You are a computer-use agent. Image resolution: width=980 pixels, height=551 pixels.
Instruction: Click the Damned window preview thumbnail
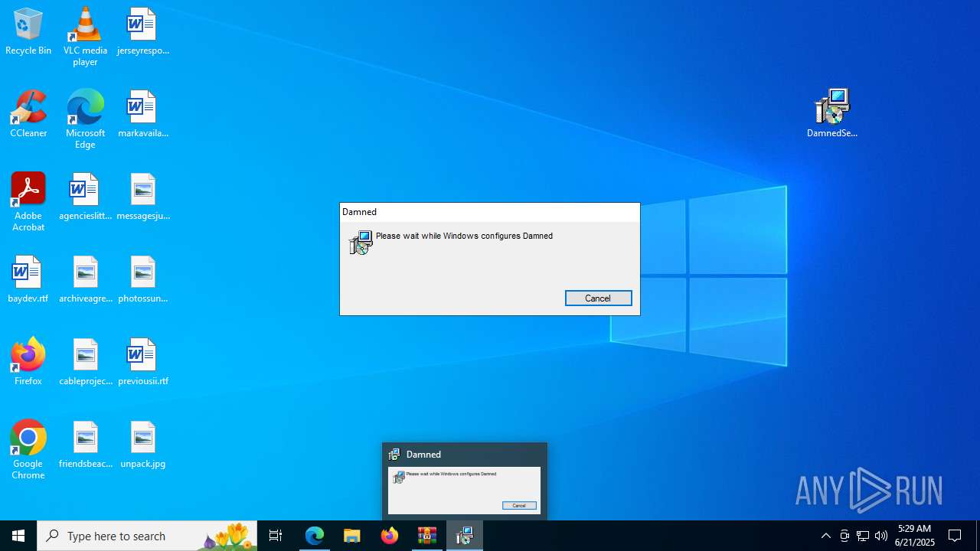pos(464,491)
